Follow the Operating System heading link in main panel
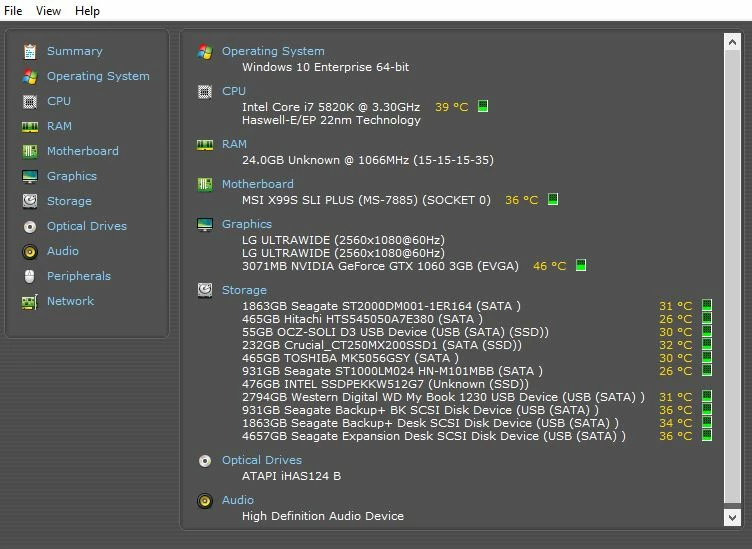Screen dimensions: 752x549 click(273, 51)
